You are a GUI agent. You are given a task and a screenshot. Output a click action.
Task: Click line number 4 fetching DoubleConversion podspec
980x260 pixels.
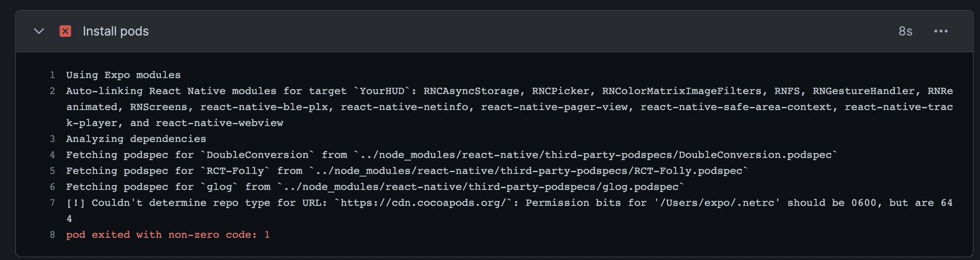[x=52, y=155]
